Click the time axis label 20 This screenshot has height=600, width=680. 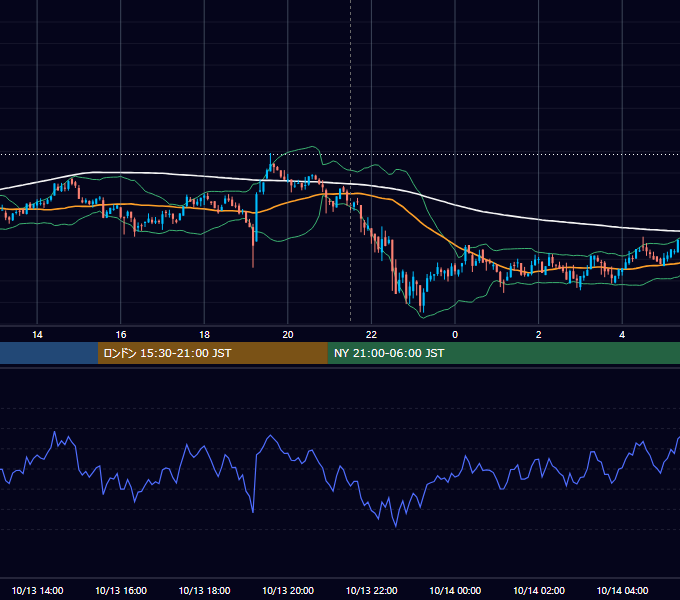point(288,335)
